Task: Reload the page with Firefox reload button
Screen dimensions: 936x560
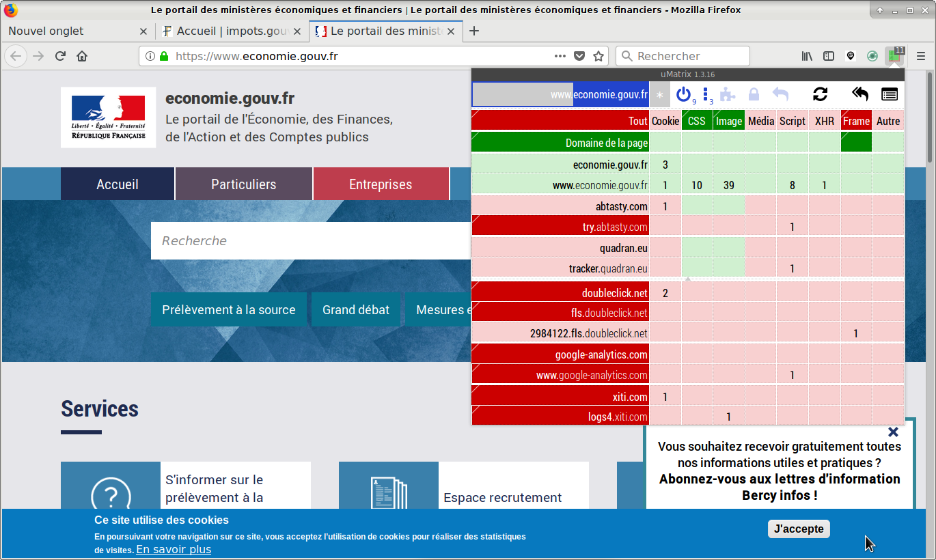Action: (60, 56)
